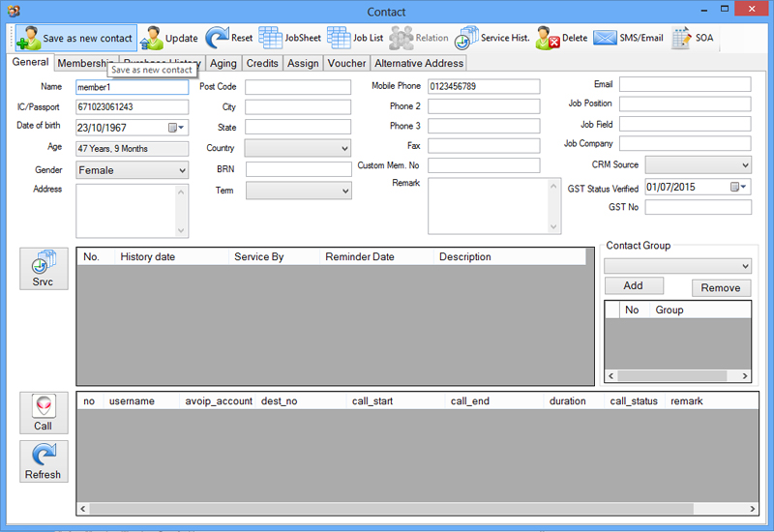
Task: Click the Srvc service history button
Action: (x=44, y=269)
